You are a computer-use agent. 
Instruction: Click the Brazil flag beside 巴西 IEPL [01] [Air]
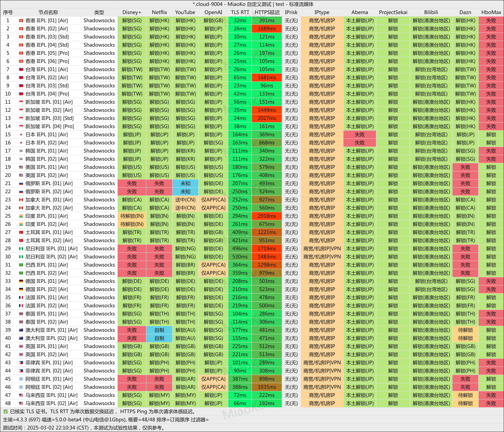pos(21,265)
